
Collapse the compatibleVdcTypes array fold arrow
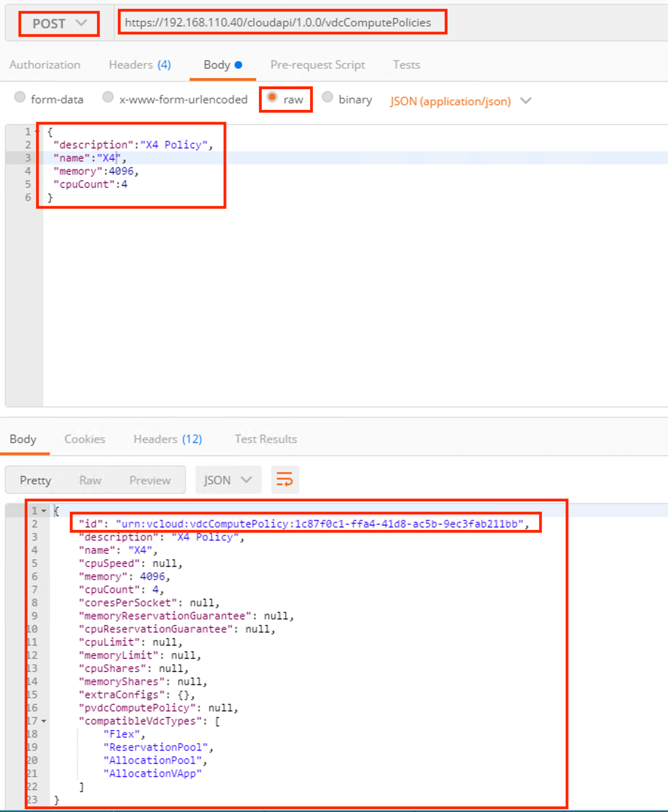44,721
